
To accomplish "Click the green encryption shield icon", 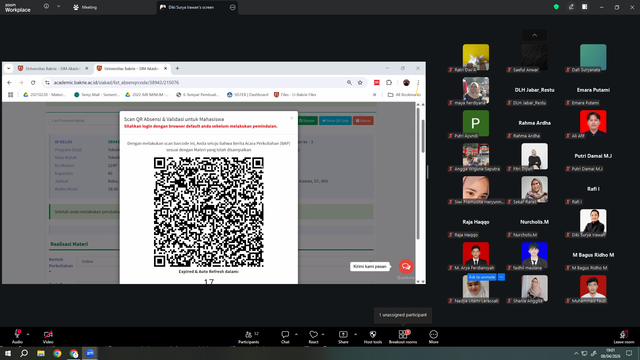I will pyautogui.click(x=556, y=7).
